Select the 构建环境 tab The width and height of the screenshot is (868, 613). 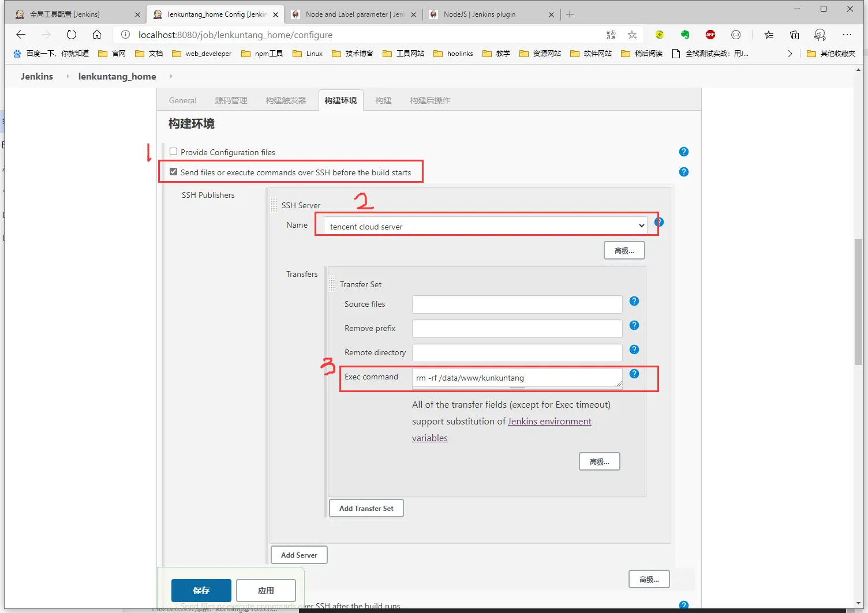[341, 100]
